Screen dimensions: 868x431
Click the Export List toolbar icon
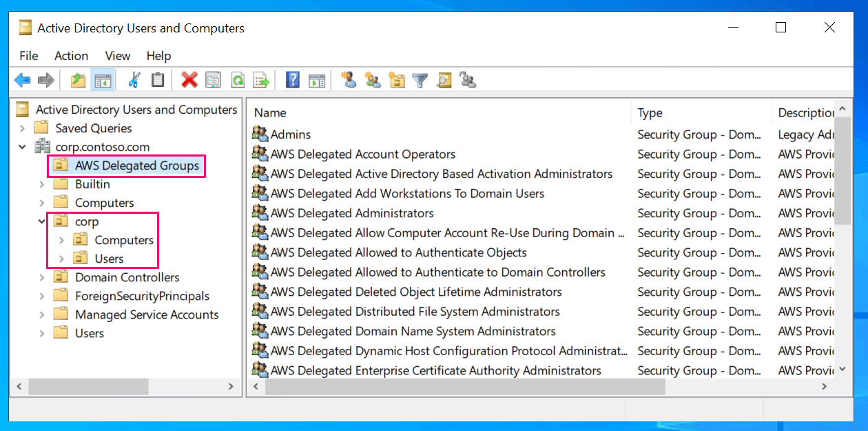(x=261, y=81)
